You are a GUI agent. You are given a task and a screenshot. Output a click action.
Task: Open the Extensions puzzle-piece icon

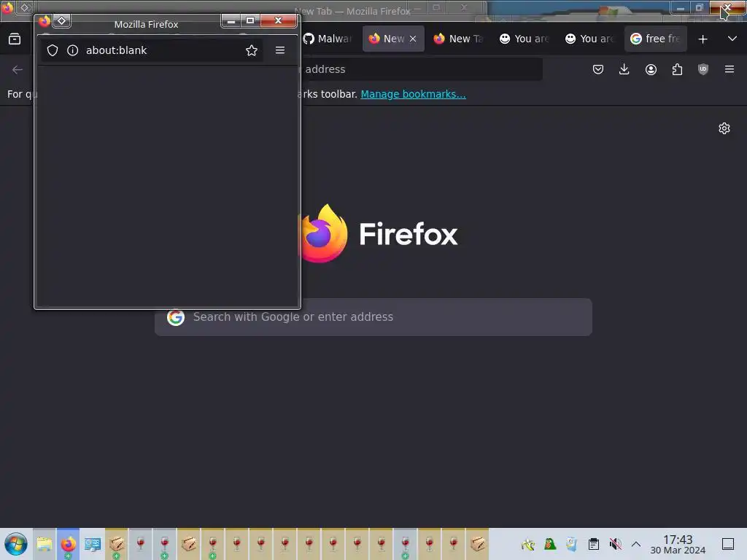[x=677, y=69]
